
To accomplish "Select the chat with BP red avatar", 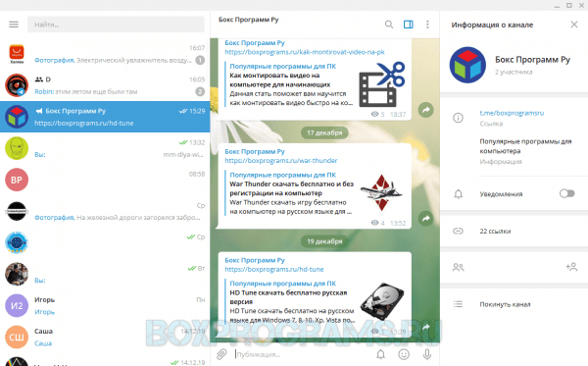I will 105,180.
